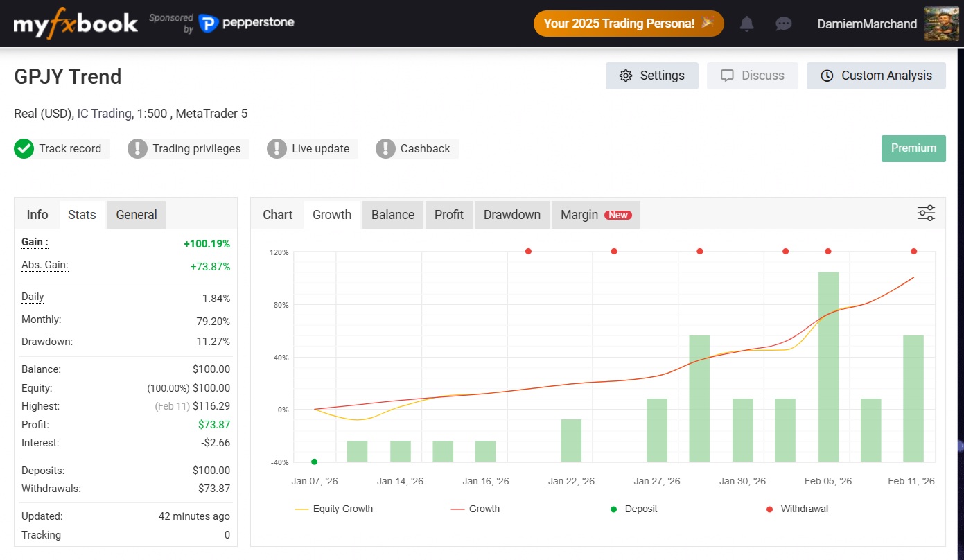Click the Abs. Gain label
This screenshot has width=964, height=560.
click(x=45, y=265)
